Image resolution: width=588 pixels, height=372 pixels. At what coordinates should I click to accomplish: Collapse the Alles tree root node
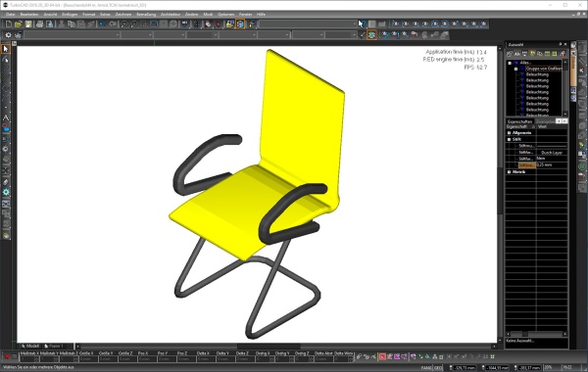point(510,63)
